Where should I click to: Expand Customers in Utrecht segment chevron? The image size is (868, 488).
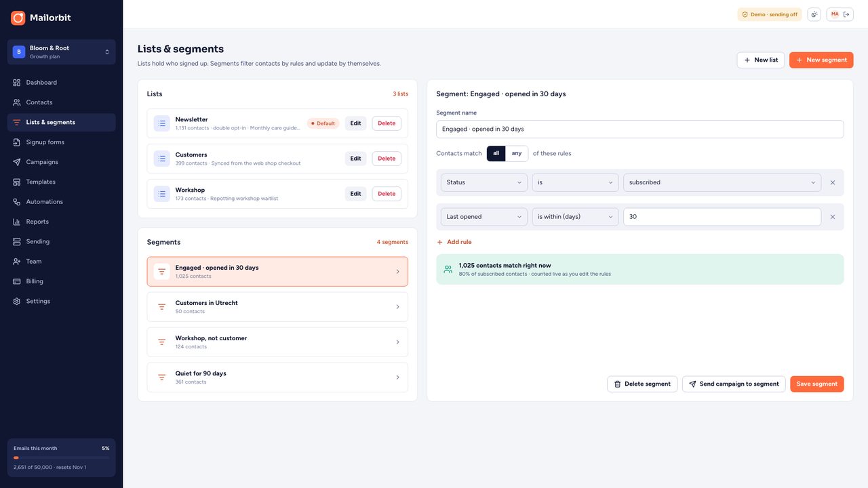pyautogui.click(x=397, y=307)
